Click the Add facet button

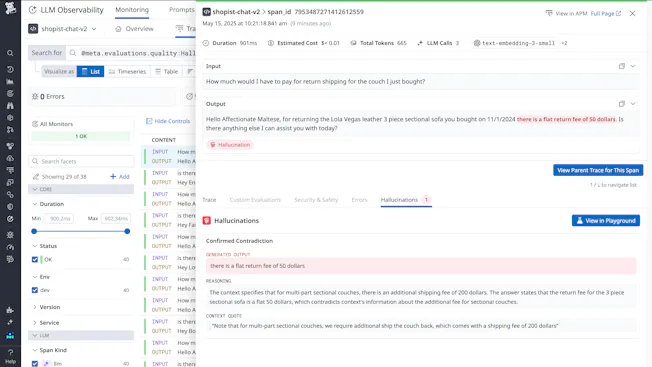(x=120, y=177)
